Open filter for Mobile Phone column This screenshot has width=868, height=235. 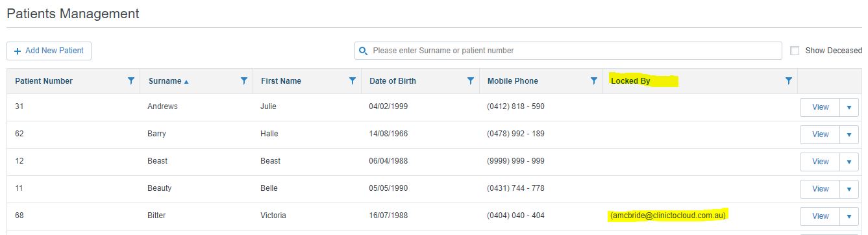coord(593,81)
